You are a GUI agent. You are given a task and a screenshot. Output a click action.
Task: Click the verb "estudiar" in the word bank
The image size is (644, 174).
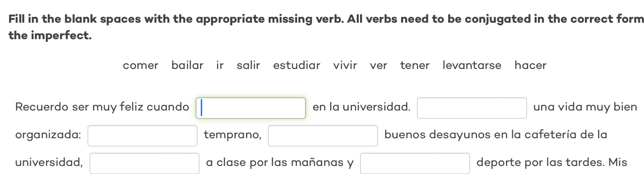(297, 66)
